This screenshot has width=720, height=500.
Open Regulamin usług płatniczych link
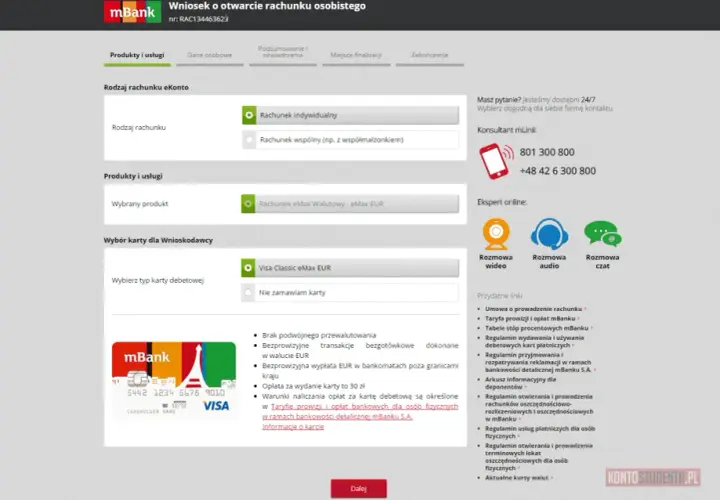click(x=540, y=433)
